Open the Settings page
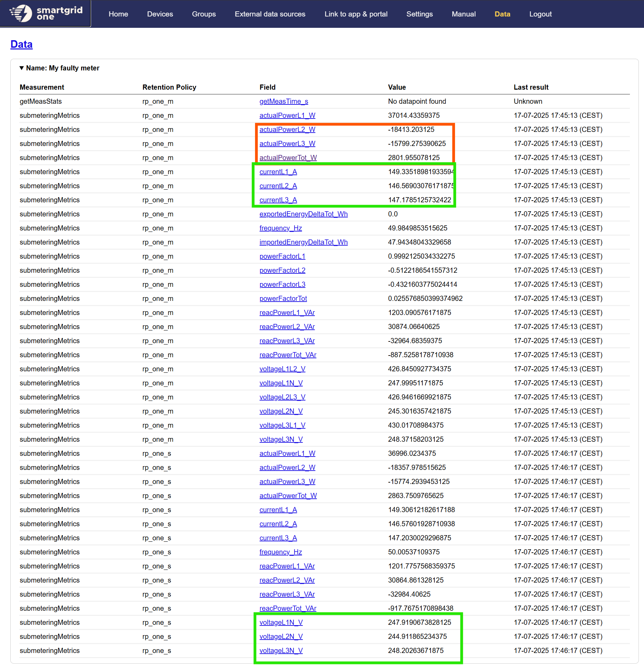This screenshot has width=644, height=665. click(419, 14)
